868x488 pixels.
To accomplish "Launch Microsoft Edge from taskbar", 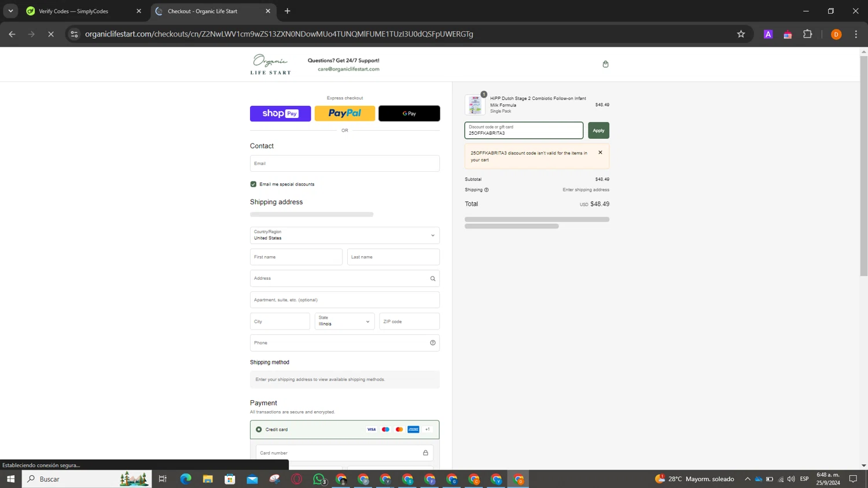I will tap(185, 479).
